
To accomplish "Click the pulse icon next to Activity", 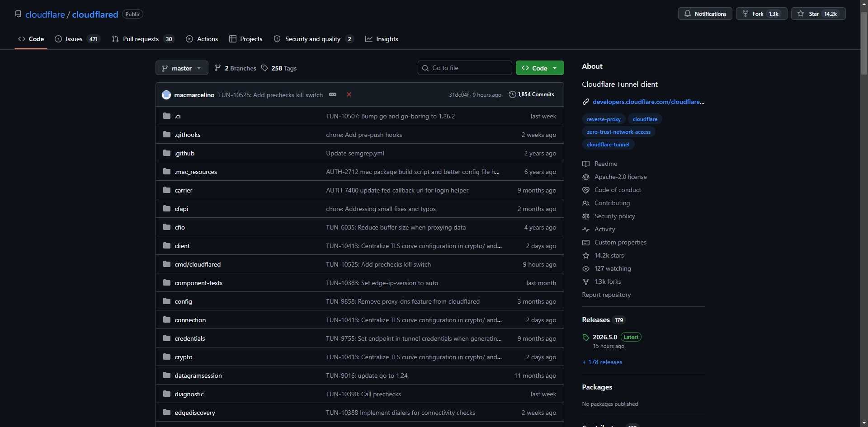I will coord(586,229).
